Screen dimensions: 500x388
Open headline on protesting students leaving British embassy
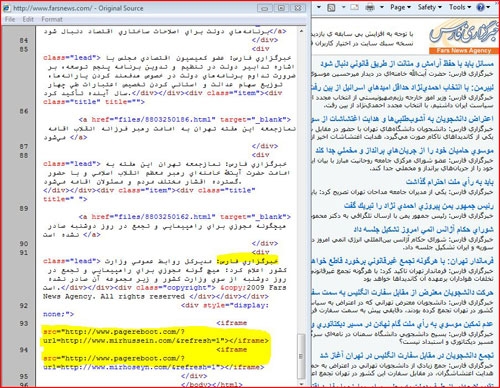tap(403, 292)
